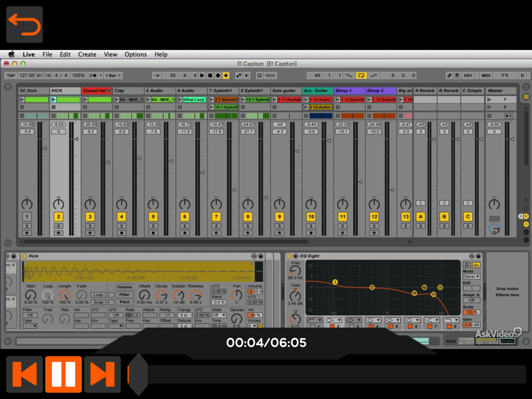Click the KEY map mode button
This screenshot has height=399, width=532.
point(468,76)
